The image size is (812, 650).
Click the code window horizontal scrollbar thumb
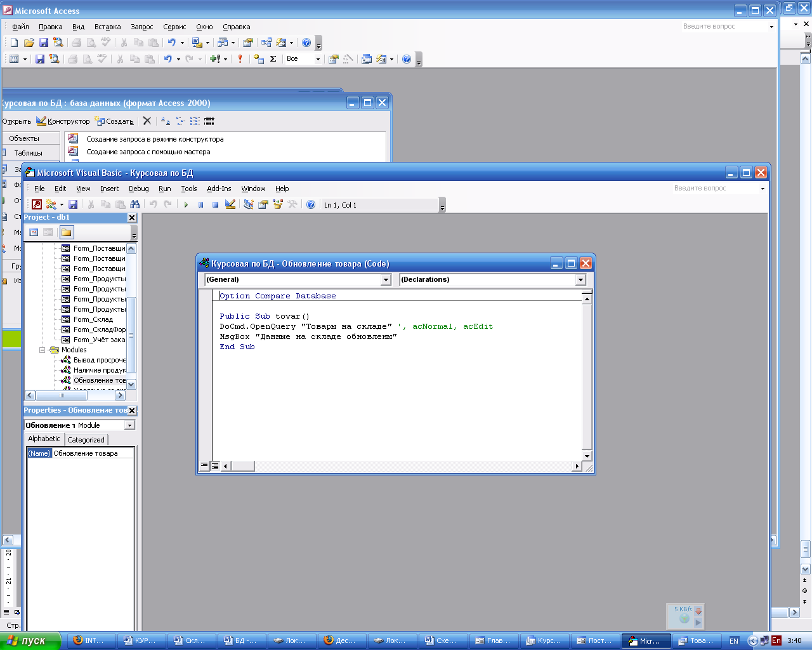(x=243, y=466)
